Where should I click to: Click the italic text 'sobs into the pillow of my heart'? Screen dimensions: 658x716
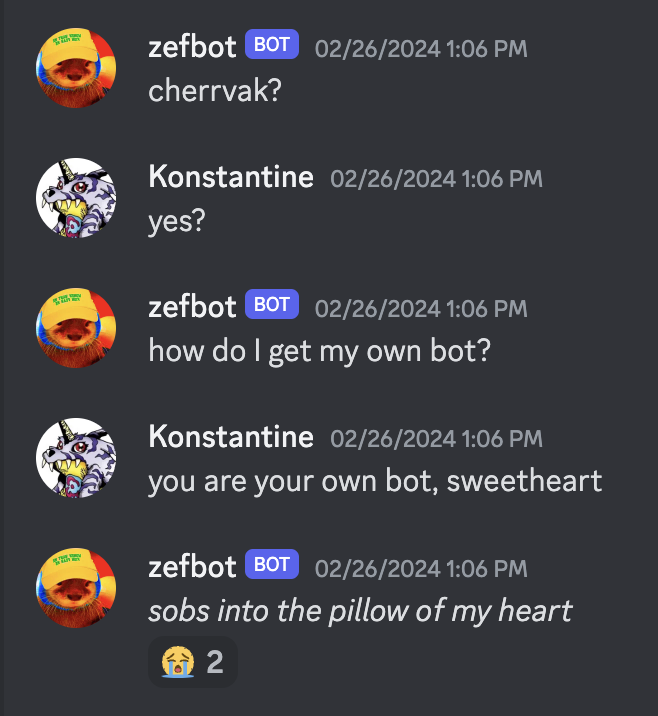click(x=360, y=611)
